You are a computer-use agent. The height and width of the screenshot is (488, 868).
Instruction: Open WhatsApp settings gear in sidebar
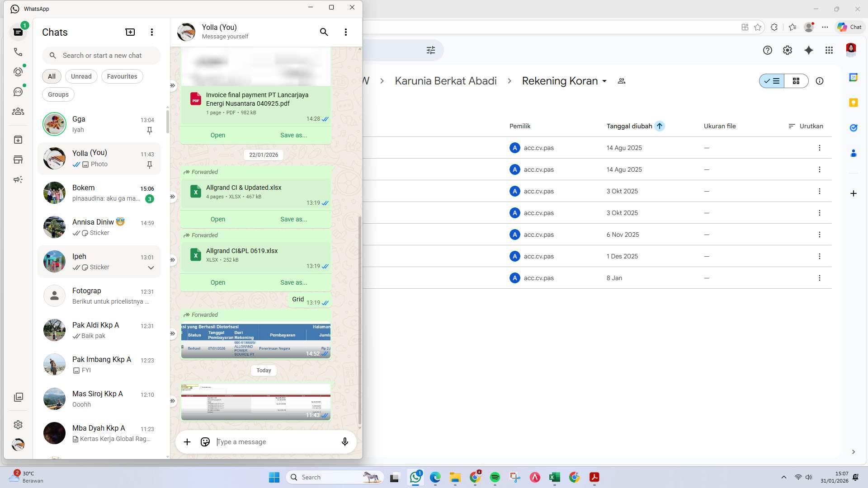pos(18,425)
